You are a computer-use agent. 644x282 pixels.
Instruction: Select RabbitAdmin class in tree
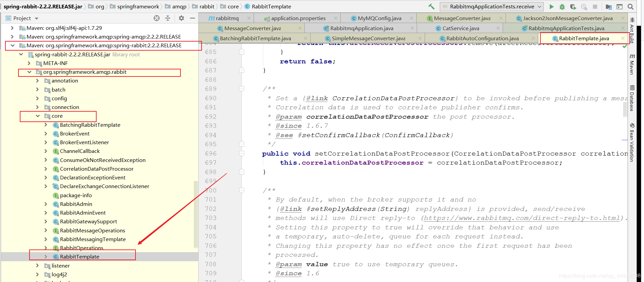click(76, 204)
